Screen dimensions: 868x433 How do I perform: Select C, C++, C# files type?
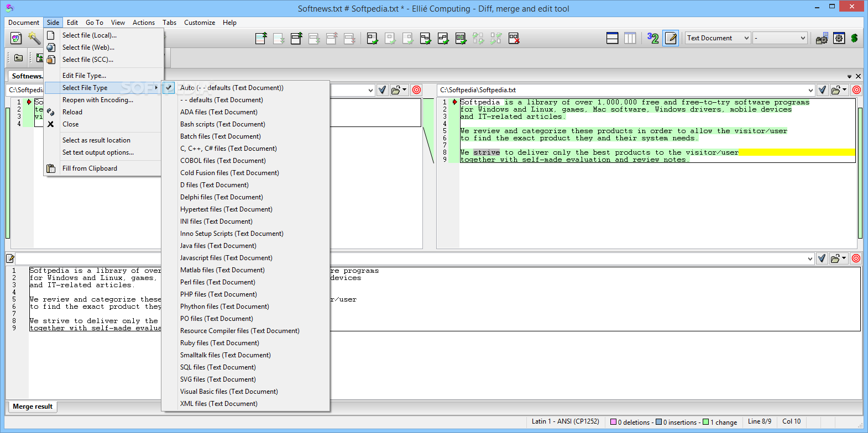point(245,149)
